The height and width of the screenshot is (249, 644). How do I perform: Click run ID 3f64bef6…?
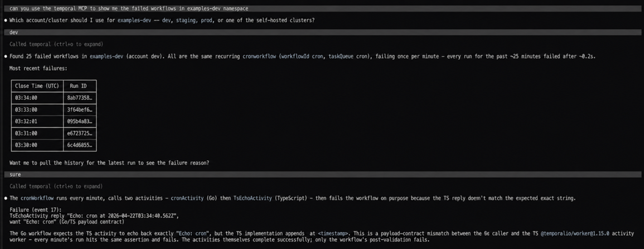pos(80,110)
